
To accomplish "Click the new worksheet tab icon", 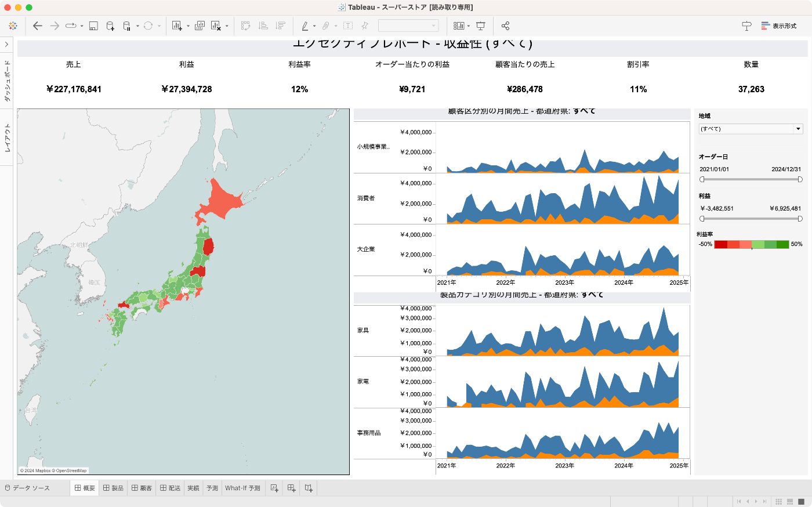I will click(x=274, y=488).
